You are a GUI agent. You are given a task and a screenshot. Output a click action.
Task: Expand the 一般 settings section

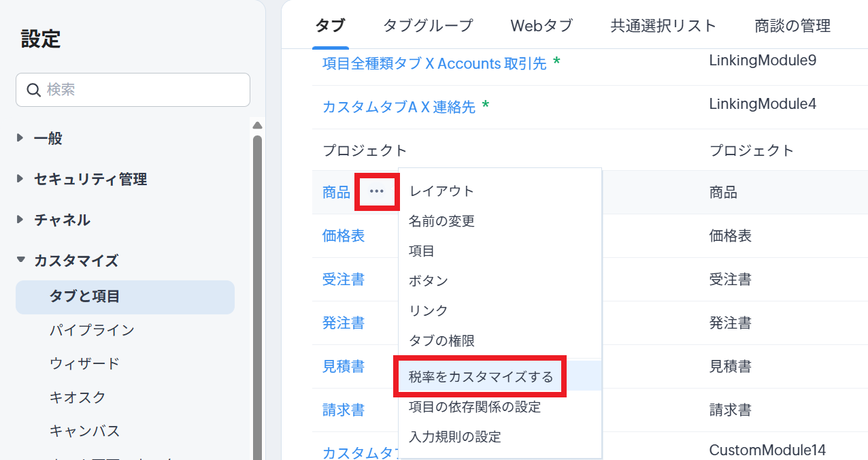[20, 138]
